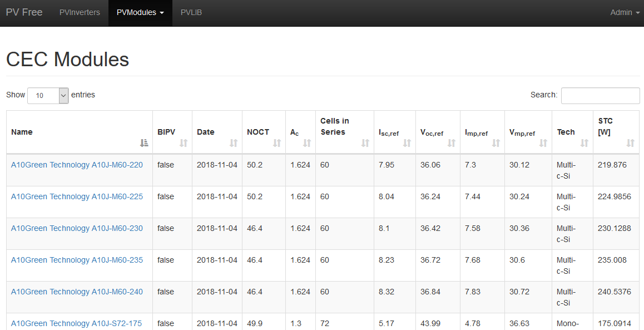Sort by Vmp,ref column arrows
The width and height of the screenshot is (644, 330).
tap(543, 142)
